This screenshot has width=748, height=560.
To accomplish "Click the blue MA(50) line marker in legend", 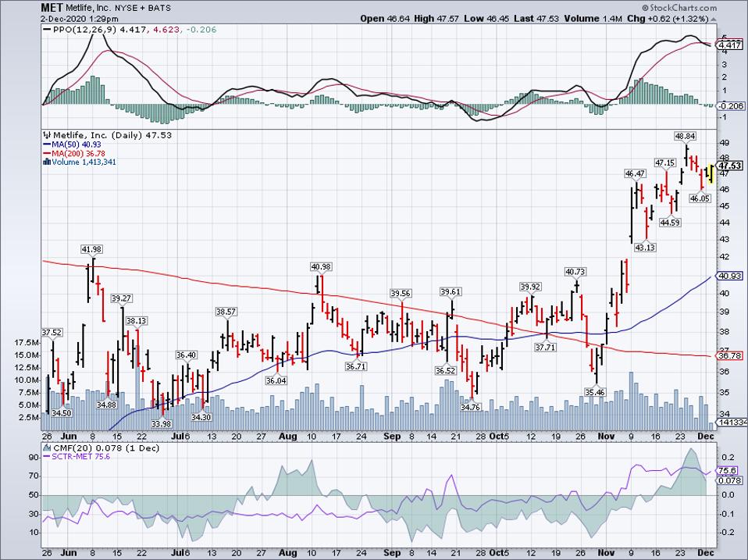I will pyautogui.click(x=47, y=144).
